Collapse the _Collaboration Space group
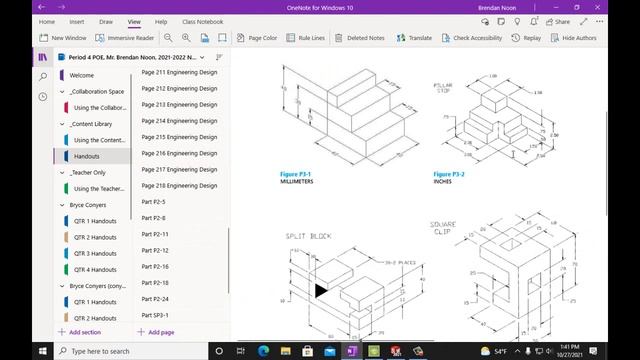Viewport: 640px width, 360px height. coord(62,91)
